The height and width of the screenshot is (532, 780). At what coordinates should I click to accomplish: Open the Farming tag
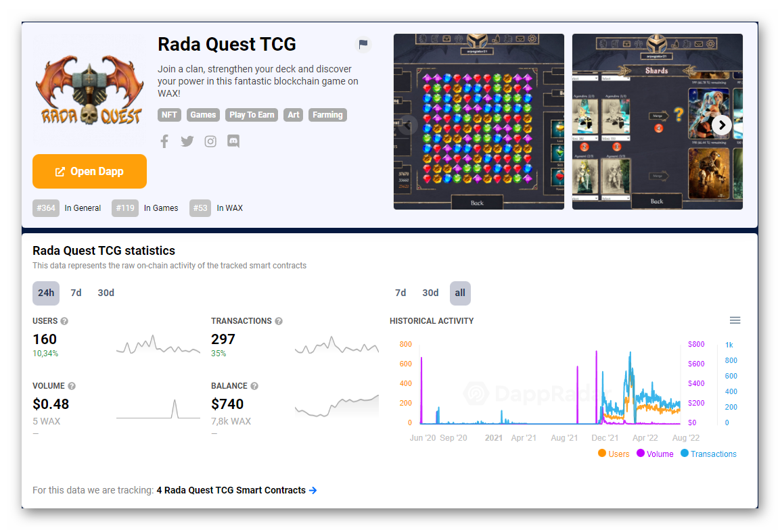327,115
